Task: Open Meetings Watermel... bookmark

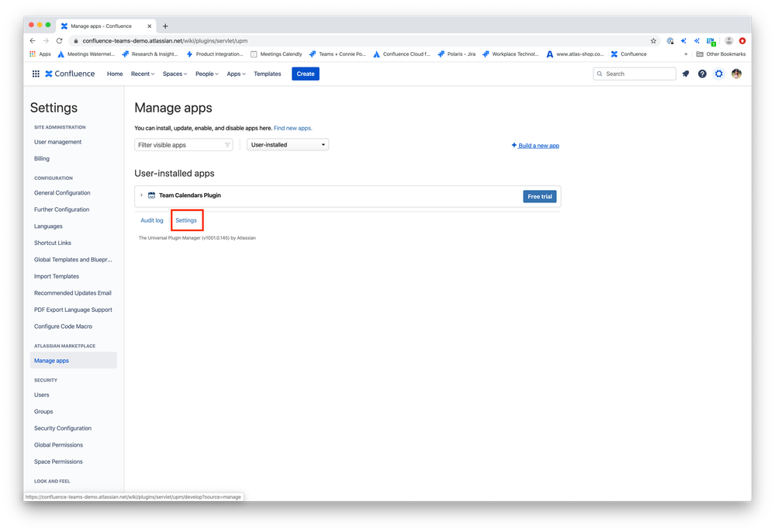Action: (86, 54)
